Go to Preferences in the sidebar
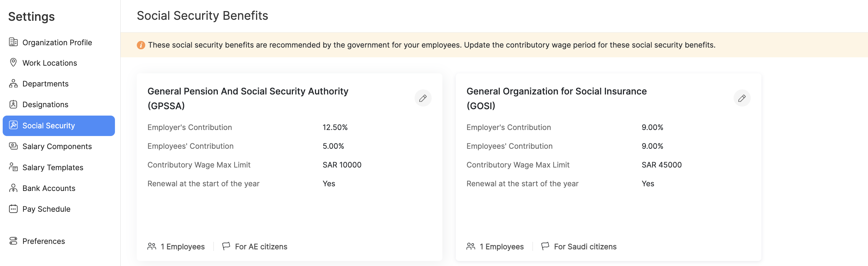 [x=44, y=241]
